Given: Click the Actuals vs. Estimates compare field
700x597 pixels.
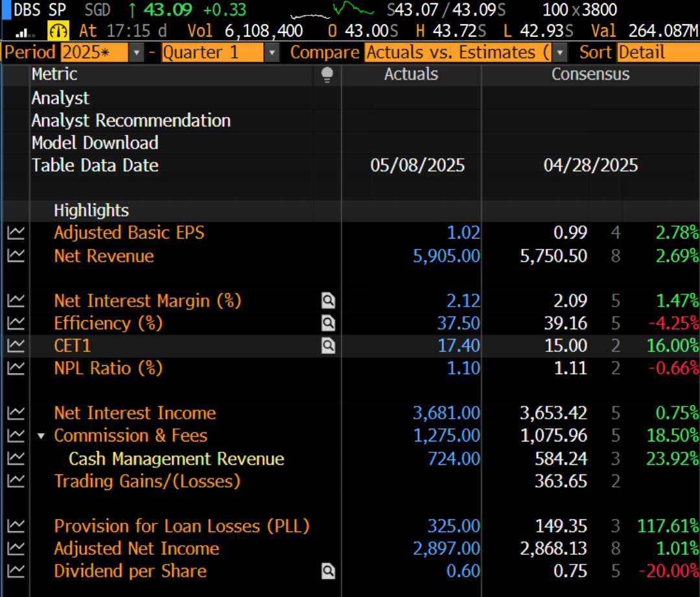Looking at the screenshot, I should (458, 53).
